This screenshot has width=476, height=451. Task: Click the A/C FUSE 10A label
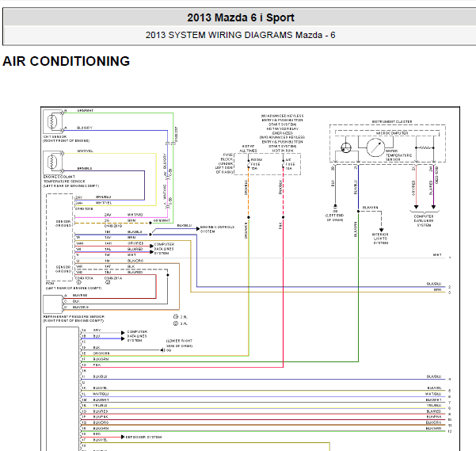point(289,164)
